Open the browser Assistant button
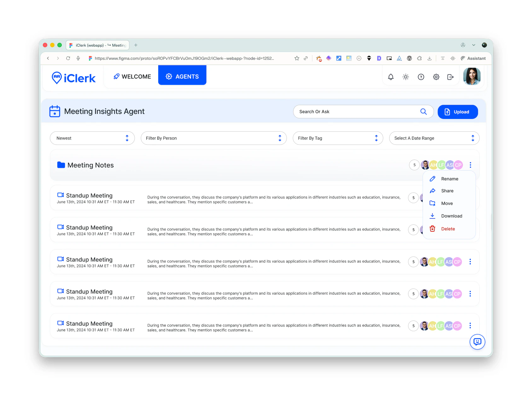Viewport: 532px width, 396px height. point(473,58)
